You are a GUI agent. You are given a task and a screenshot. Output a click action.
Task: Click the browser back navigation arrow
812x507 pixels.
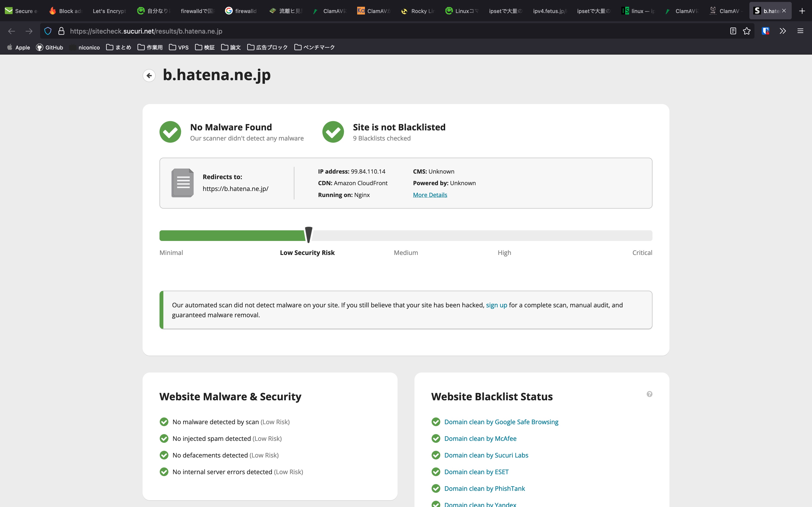(x=11, y=31)
